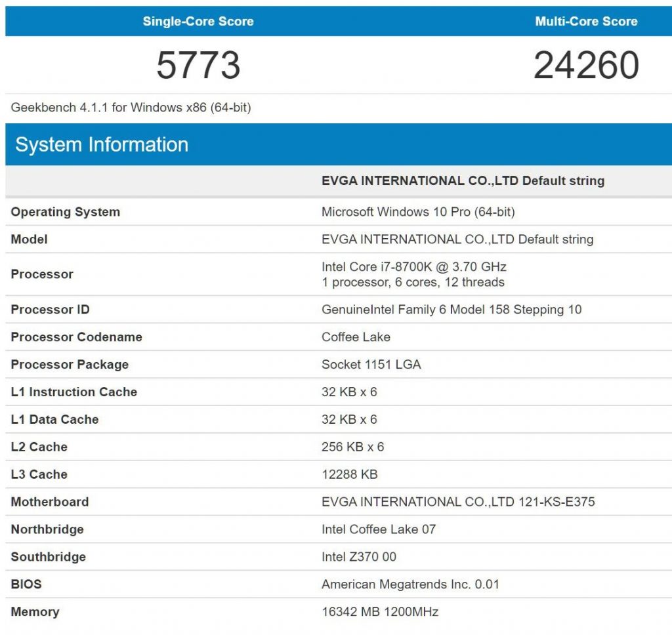Select the Coffee Lake codename value
The height and width of the screenshot is (635, 672).
pos(356,337)
